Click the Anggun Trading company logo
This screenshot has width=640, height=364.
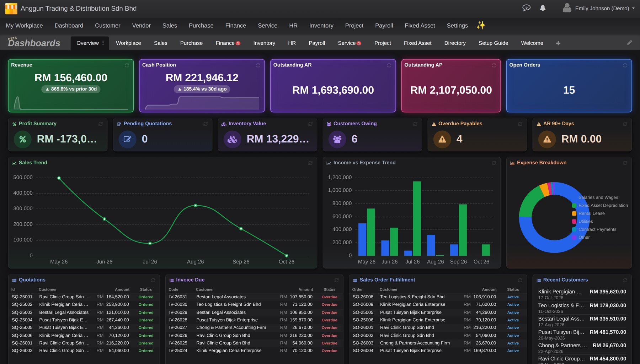11,9
